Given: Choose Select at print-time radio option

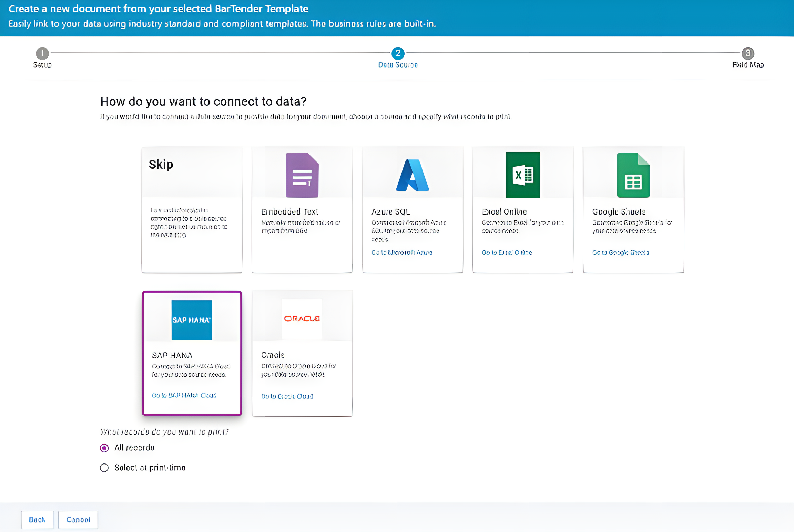Looking at the screenshot, I should tap(104, 468).
